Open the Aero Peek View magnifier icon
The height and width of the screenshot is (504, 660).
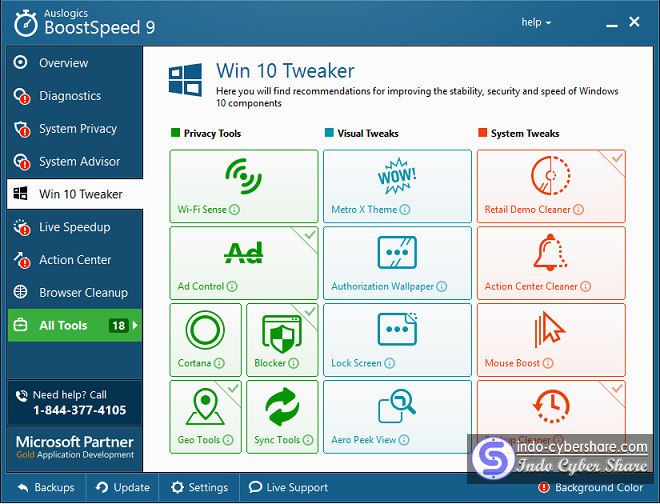(397, 406)
